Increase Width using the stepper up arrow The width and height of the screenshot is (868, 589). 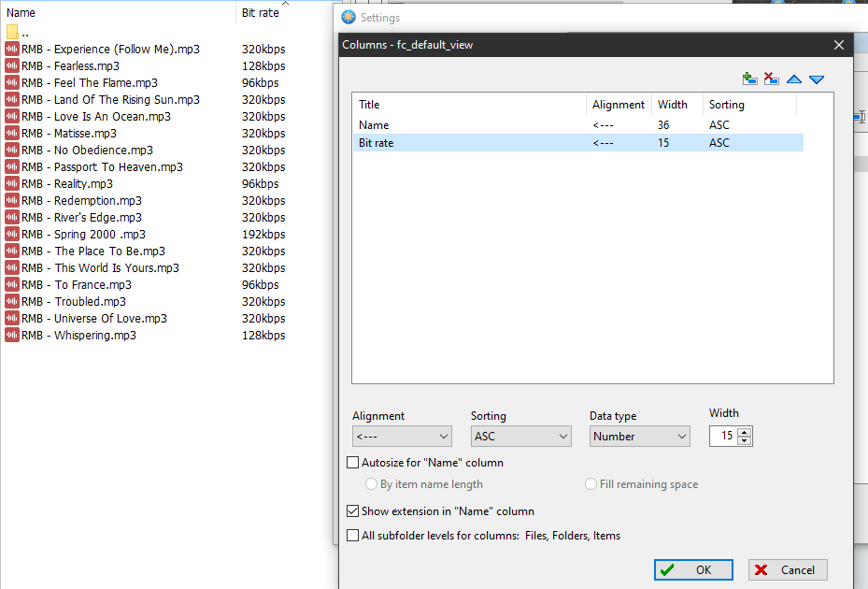click(745, 432)
